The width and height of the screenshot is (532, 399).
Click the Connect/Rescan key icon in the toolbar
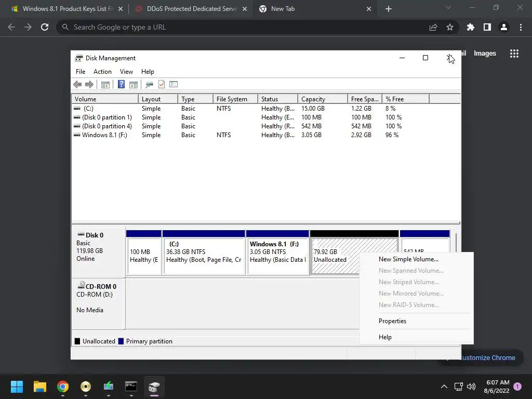[x=149, y=85]
